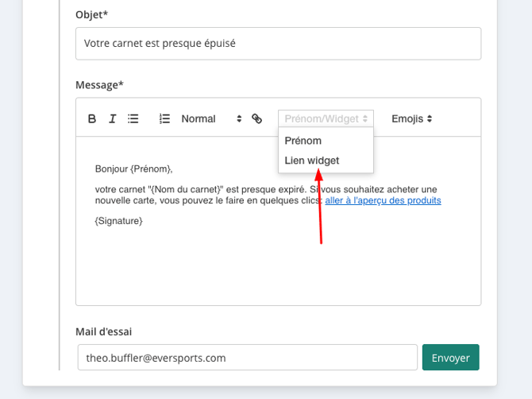Screen dimensions: 532x399
Task: Click the {Prénom} placeholder in the greeting
Action: [150, 169]
